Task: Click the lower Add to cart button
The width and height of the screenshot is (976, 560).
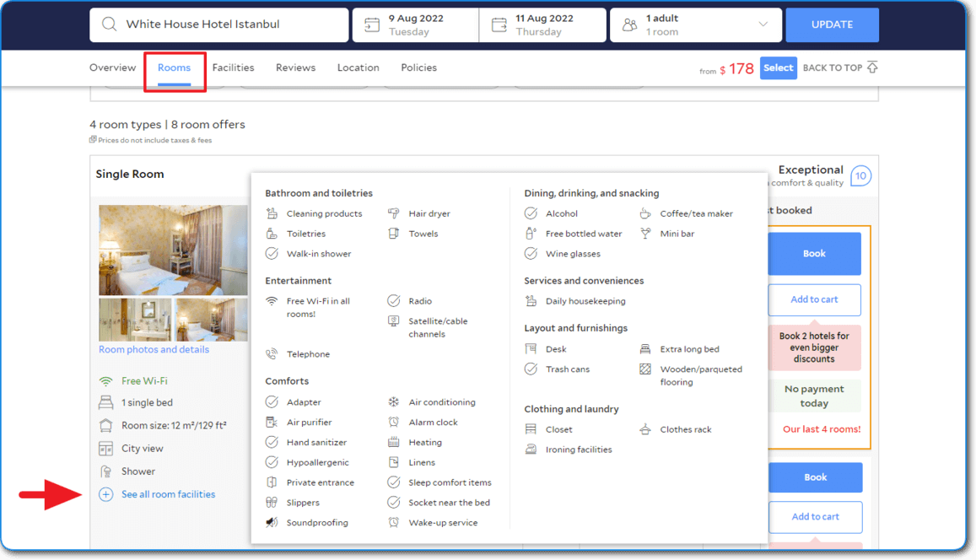Action: click(x=816, y=517)
